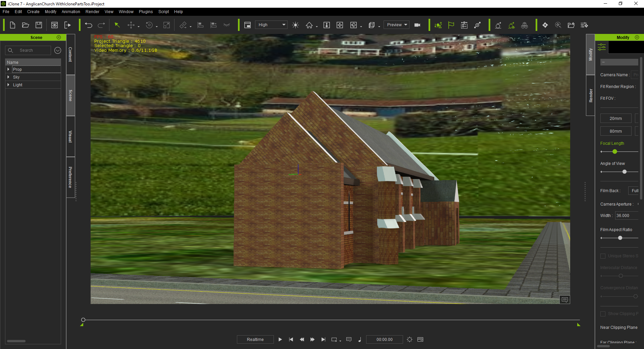Close the Modify panel

click(x=637, y=37)
